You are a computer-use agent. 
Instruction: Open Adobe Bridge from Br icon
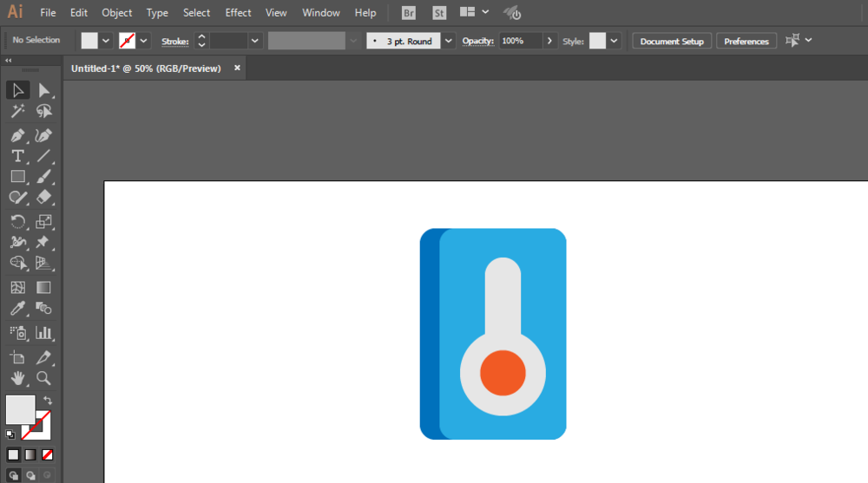tap(409, 13)
